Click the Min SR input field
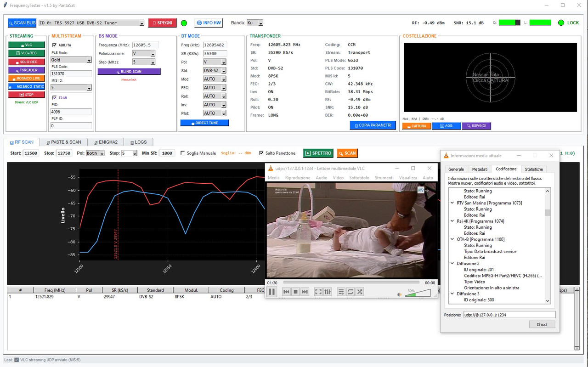The height and width of the screenshot is (367, 588). (x=167, y=153)
